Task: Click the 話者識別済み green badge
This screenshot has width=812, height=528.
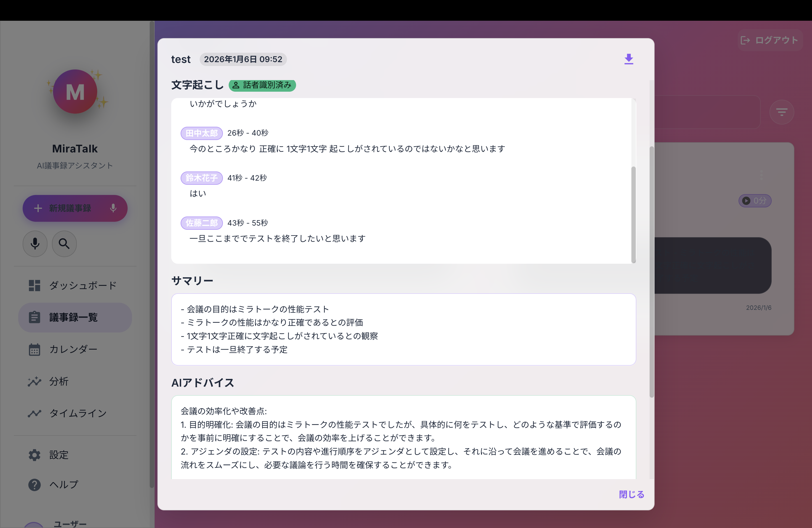Action: pyautogui.click(x=262, y=85)
